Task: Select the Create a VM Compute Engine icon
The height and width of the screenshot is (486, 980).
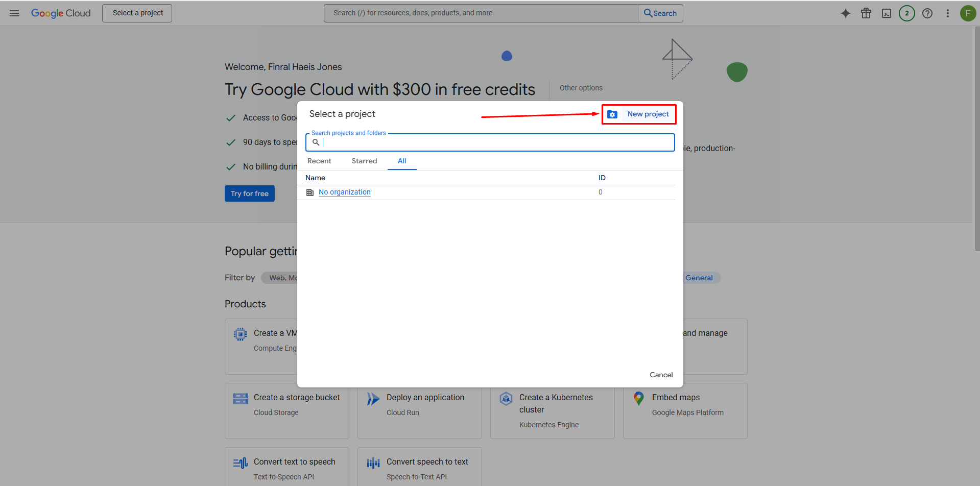Action: click(x=240, y=334)
